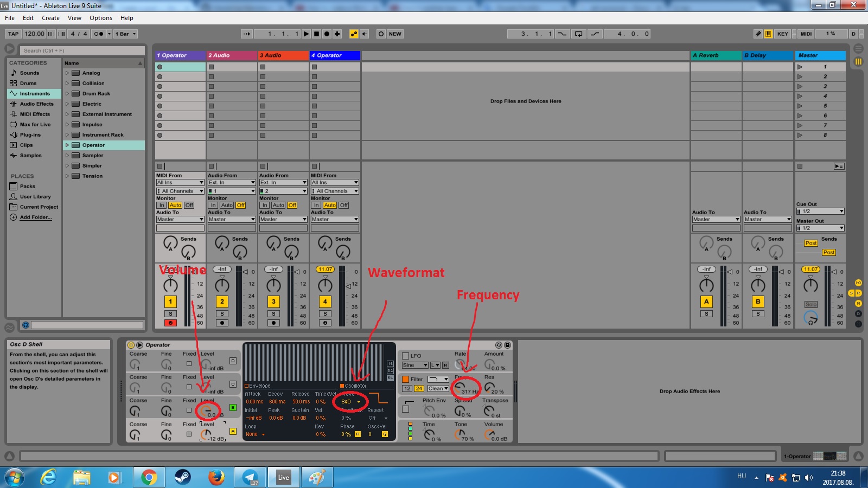Click Stop All Clips button in Master
Viewport: 868px width, 488px height.
[800, 166]
